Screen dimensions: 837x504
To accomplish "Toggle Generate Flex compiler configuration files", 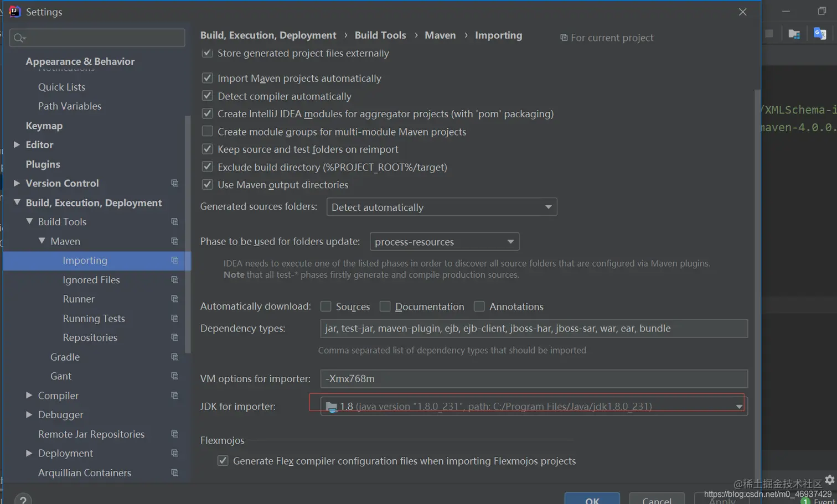I will point(223,460).
